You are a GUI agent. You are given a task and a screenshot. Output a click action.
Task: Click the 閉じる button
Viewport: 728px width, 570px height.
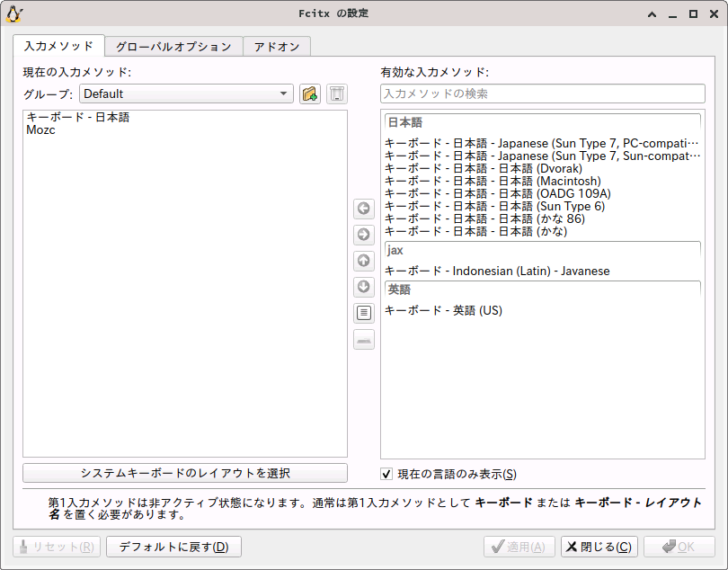click(599, 547)
